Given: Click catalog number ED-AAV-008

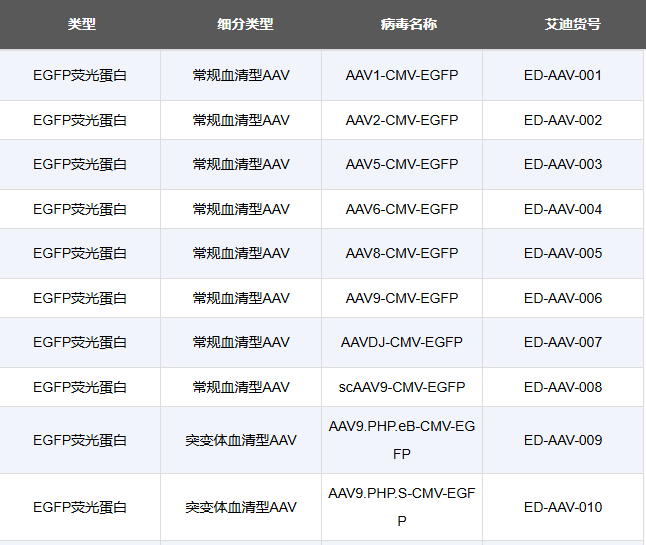Looking at the screenshot, I should [x=563, y=387].
